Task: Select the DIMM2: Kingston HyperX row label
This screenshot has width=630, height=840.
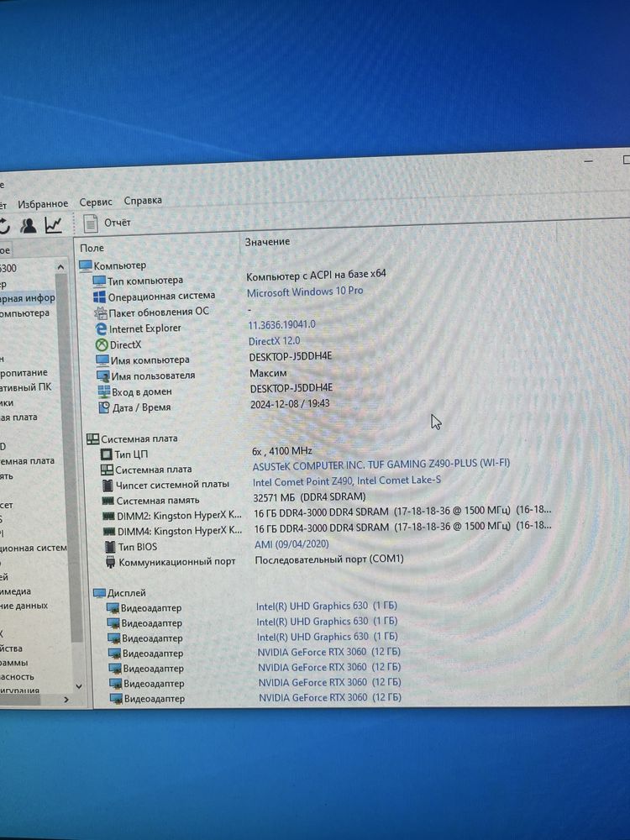Action: click(x=180, y=516)
